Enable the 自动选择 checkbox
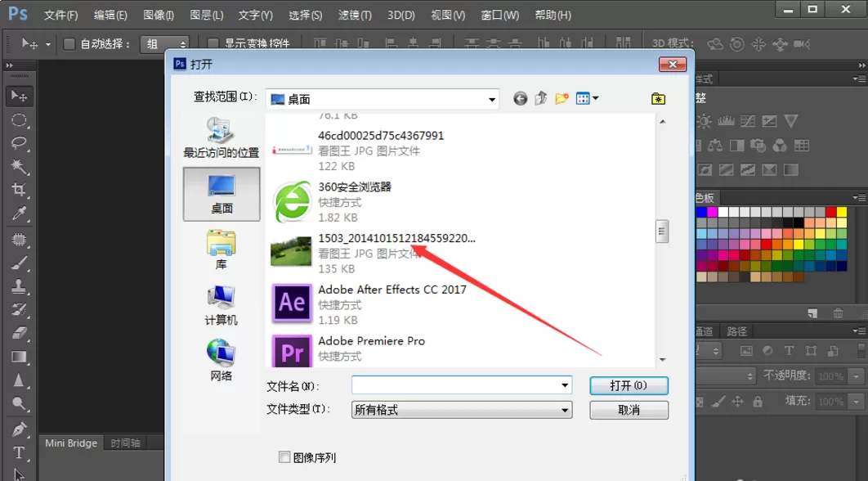The image size is (868, 481). point(69,44)
